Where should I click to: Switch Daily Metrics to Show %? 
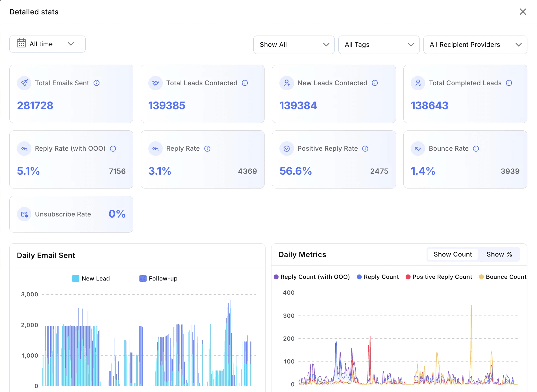point(499,254)
